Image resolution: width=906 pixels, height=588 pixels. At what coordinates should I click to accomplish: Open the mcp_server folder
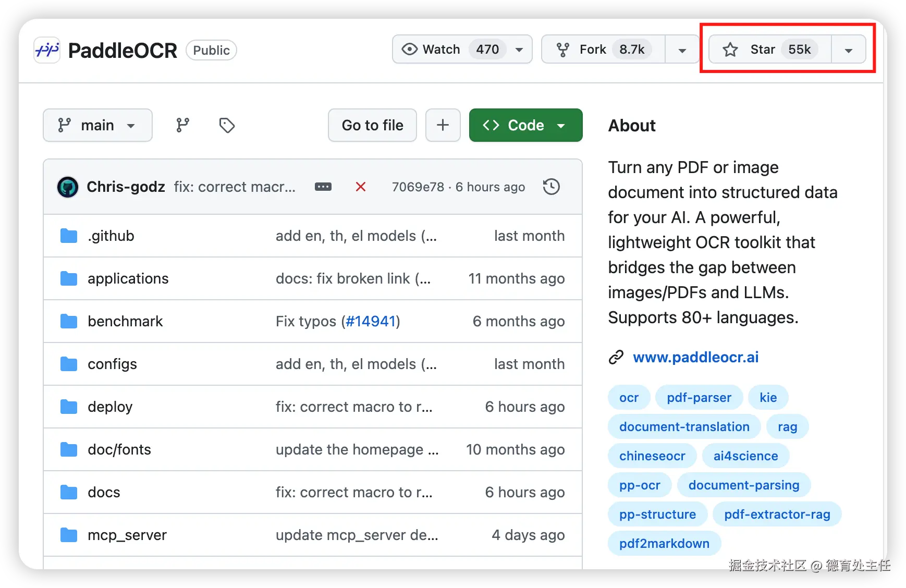point(127,535)
